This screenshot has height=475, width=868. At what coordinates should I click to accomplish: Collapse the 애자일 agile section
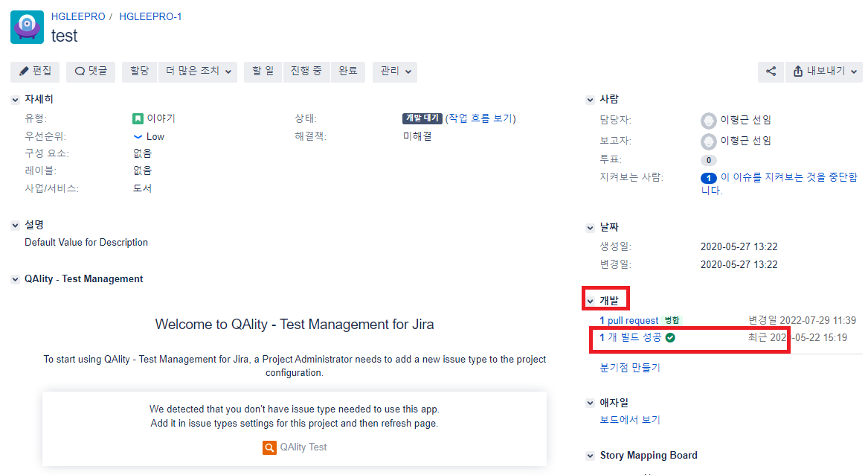pos(590,403)
